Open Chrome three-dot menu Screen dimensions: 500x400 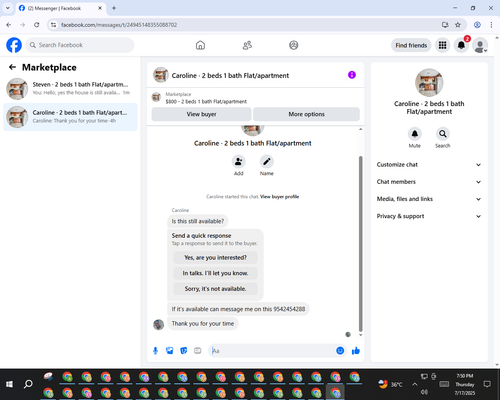[x=491, y=25]
